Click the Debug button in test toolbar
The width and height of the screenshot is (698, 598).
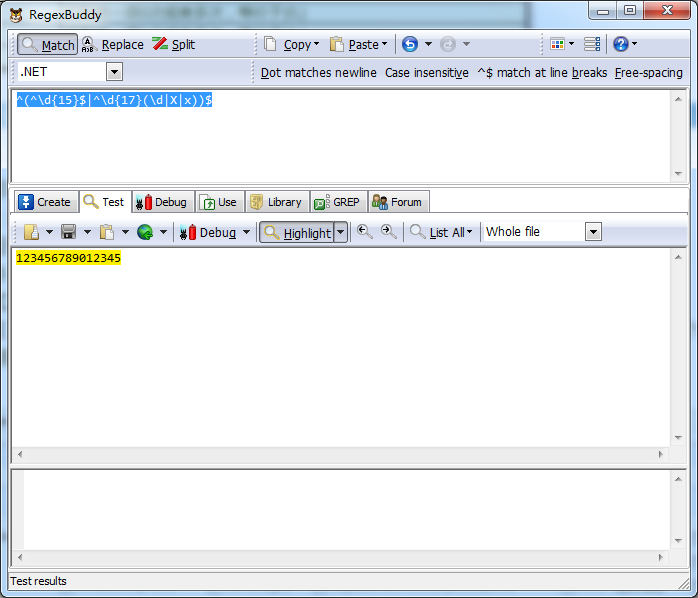point(209,232)
